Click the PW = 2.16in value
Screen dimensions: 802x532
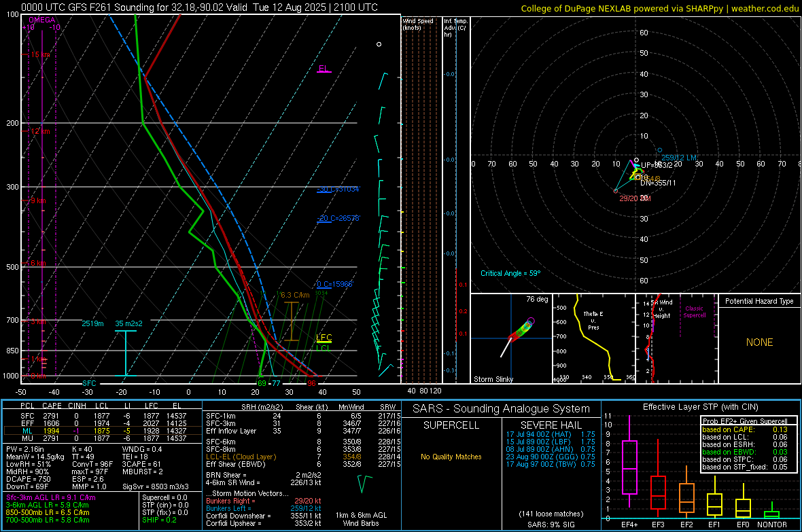27,449
